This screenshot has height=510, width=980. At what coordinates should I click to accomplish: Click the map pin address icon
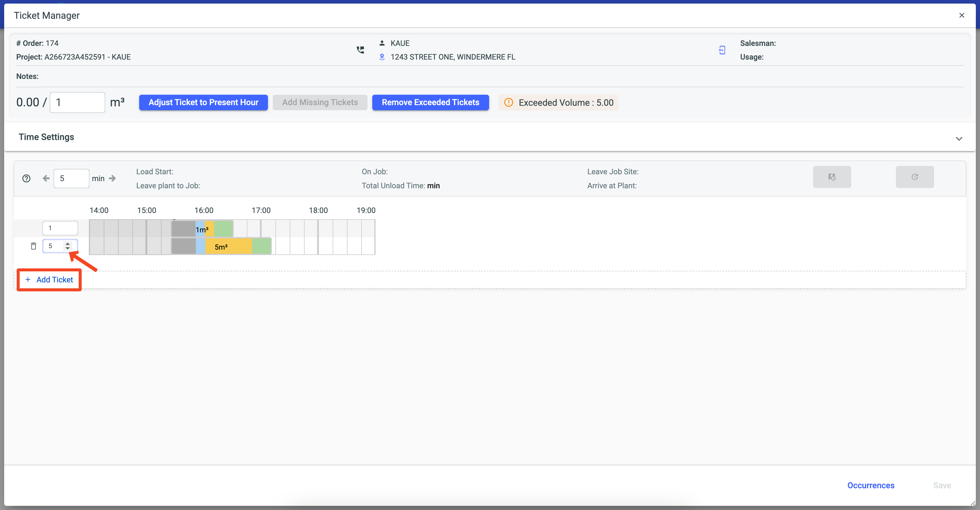point(382,57)
